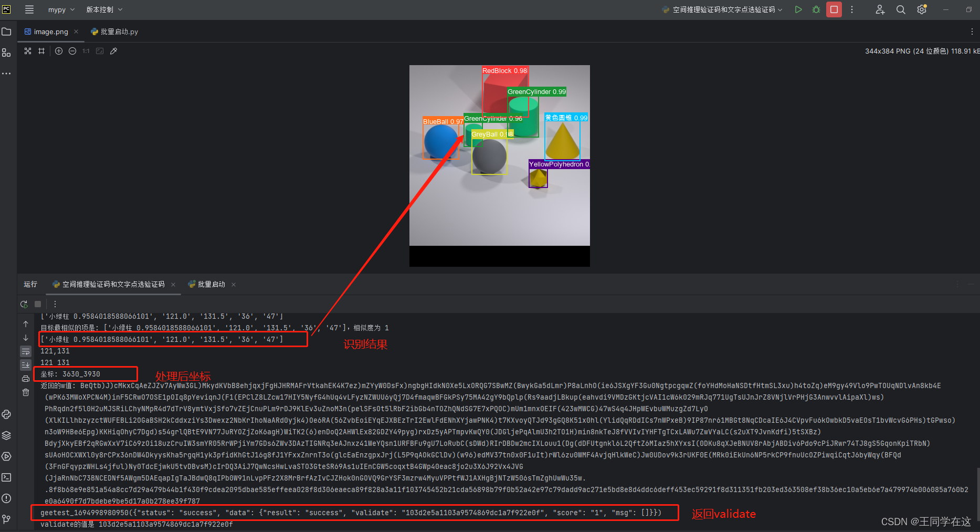
Task: Pick a color with the eyedropper tool
Action: click(113, 51)
